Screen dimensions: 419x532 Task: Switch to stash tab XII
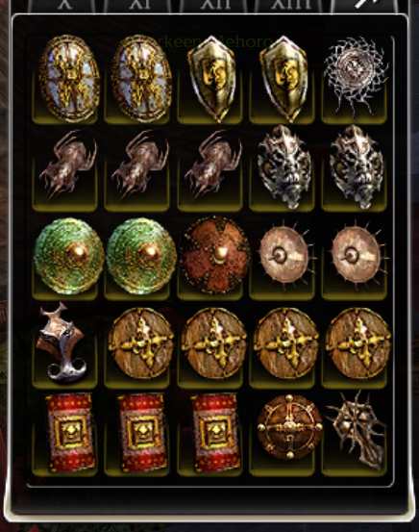point(216,5)
